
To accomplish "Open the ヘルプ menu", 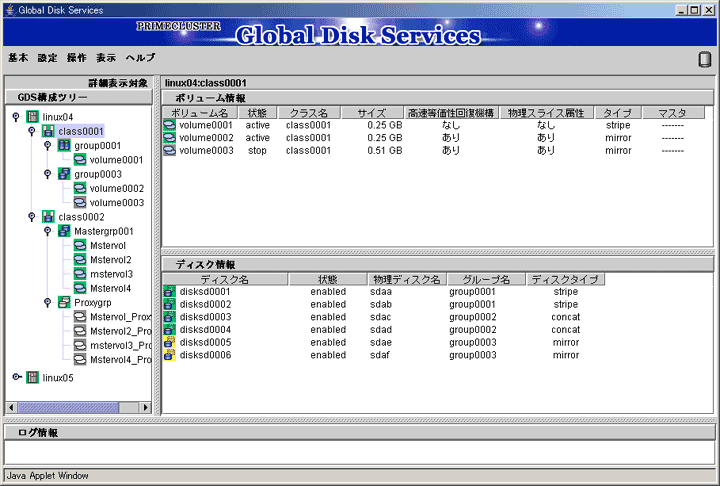I will 141,57.
